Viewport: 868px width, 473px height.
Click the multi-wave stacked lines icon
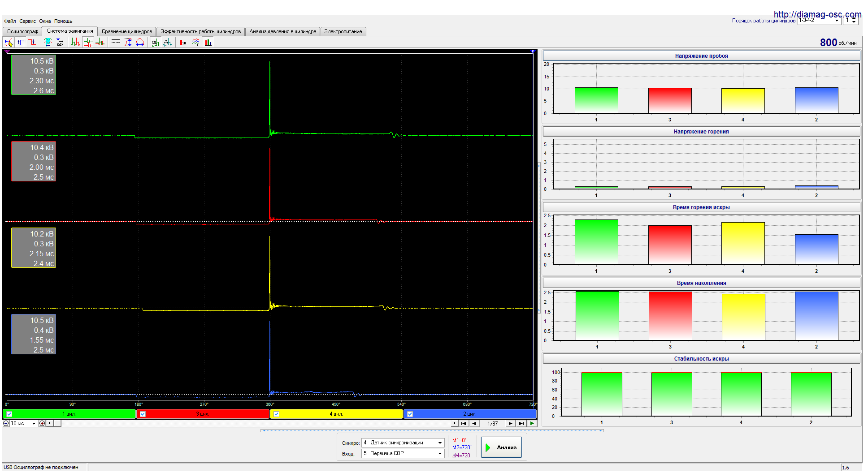coord(195,43)
